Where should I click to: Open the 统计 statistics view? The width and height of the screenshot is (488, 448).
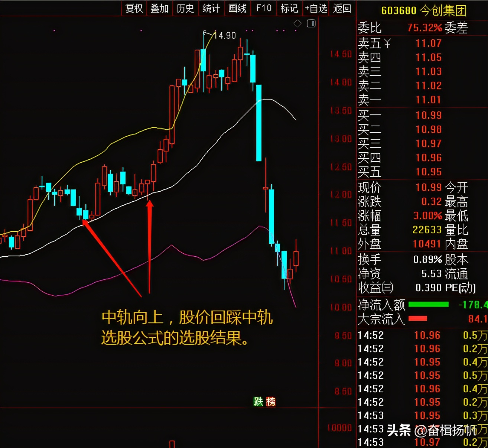211,7
